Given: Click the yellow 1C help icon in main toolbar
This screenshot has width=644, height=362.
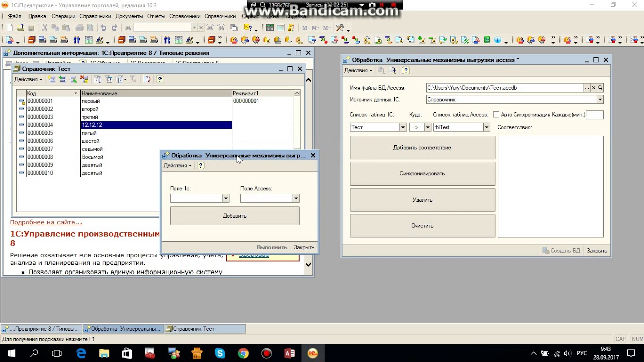Looking at the screenshot, I should [x=248, y=28].
